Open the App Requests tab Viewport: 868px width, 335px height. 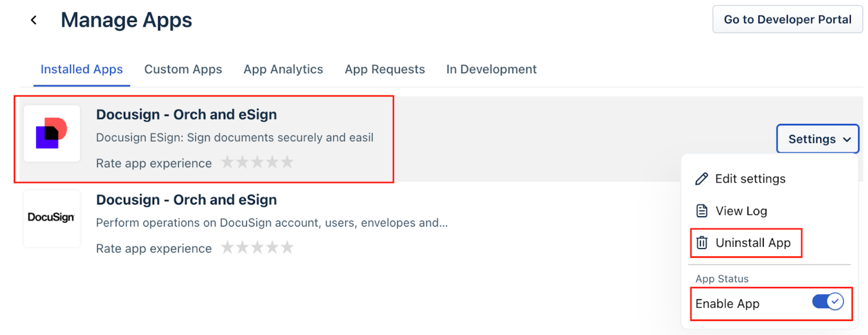click(385, 69)
